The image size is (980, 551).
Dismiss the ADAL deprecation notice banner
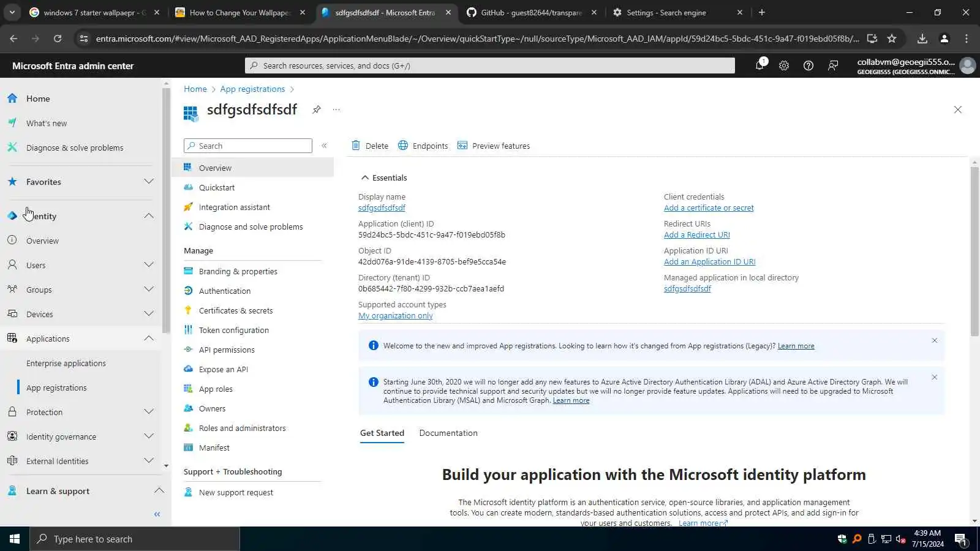pyautogui.click(x=935, y=377)
